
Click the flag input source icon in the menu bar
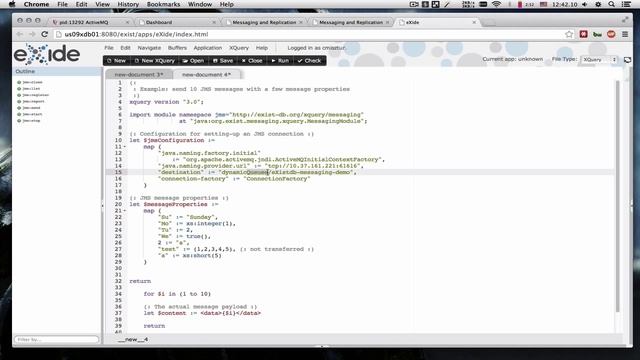click(543, 4)
